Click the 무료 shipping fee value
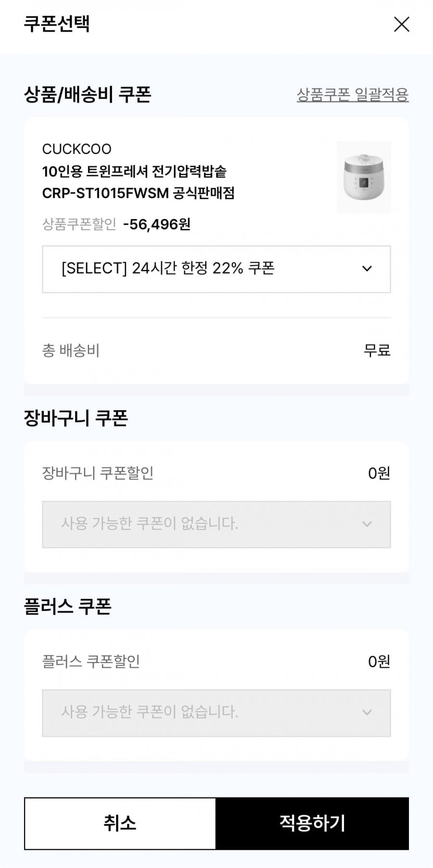Screen dimensions: 433x868 pos(377,351)
